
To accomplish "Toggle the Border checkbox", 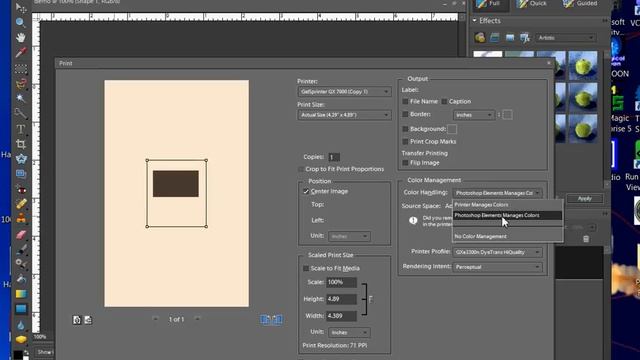I will point(405,115).
